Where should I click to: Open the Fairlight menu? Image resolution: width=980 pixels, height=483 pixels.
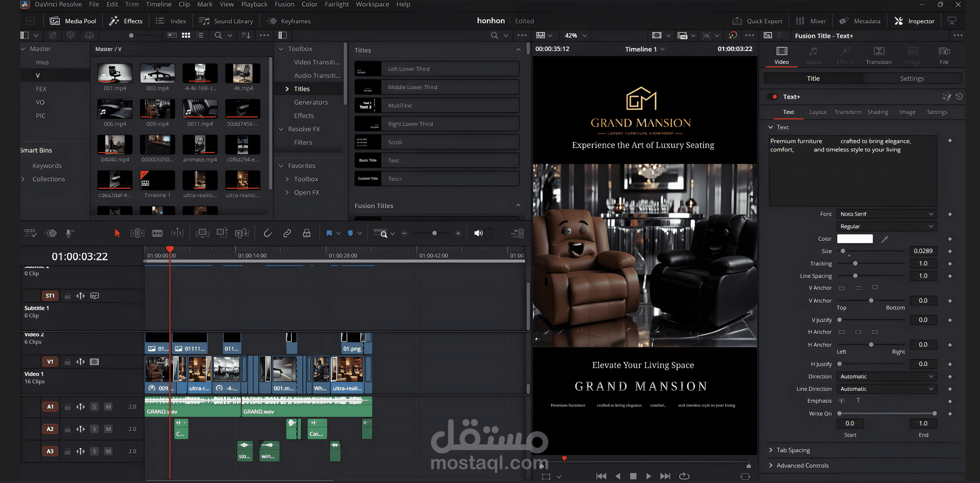click(x=337, y=5)
